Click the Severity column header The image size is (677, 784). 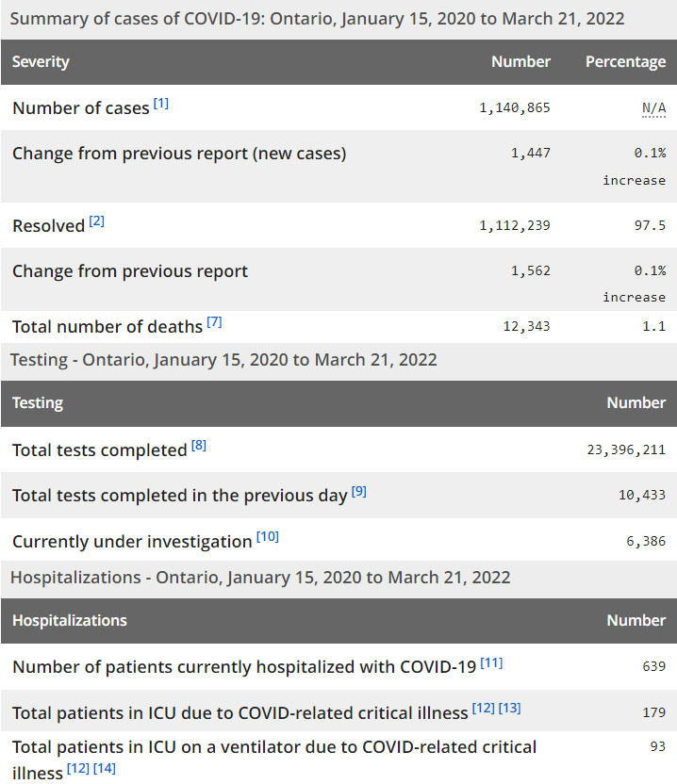click(41, 62)
